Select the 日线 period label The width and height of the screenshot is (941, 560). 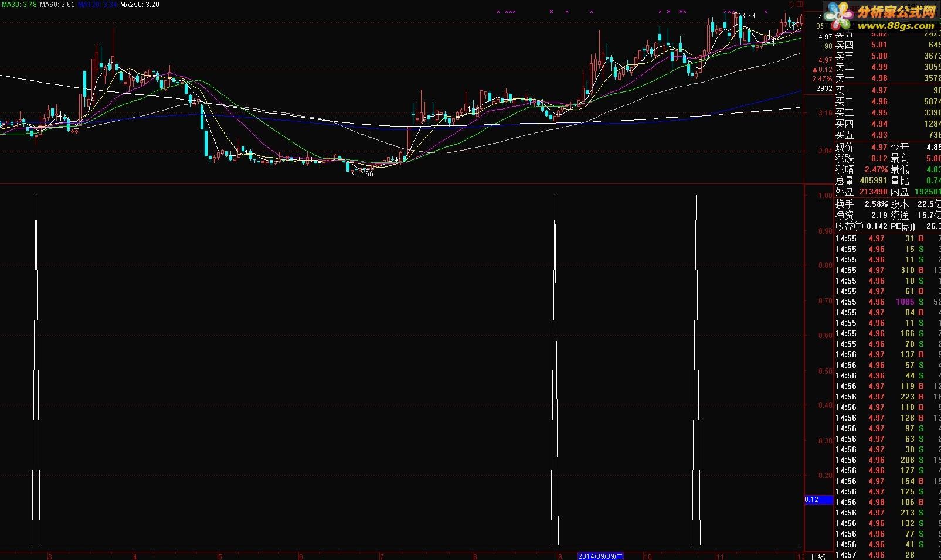click(x=818, y=556)
